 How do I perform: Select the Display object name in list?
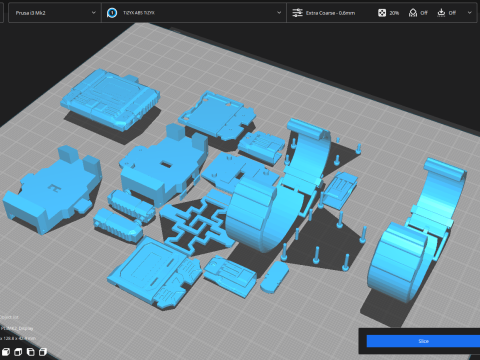click(x=17, y=328)
